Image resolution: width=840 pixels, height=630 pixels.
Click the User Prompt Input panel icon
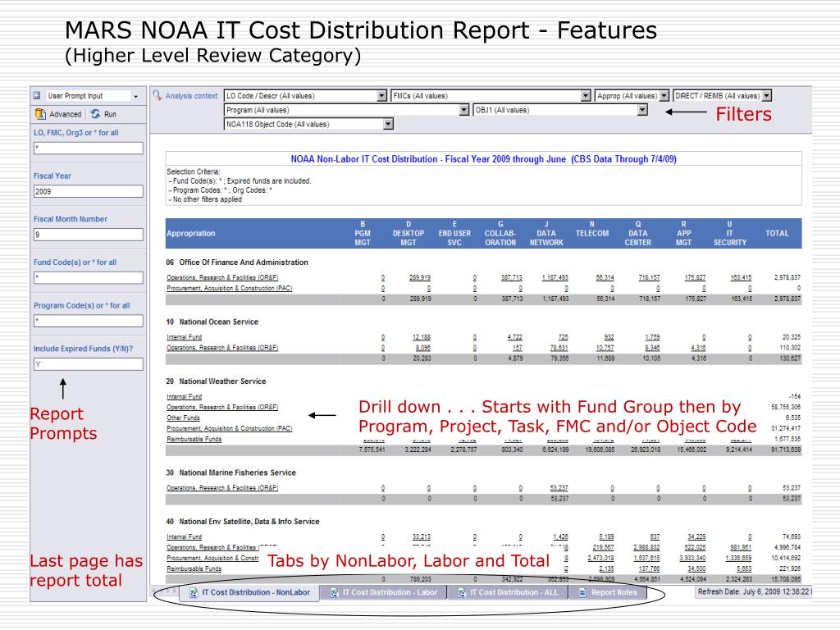[37, 96]
